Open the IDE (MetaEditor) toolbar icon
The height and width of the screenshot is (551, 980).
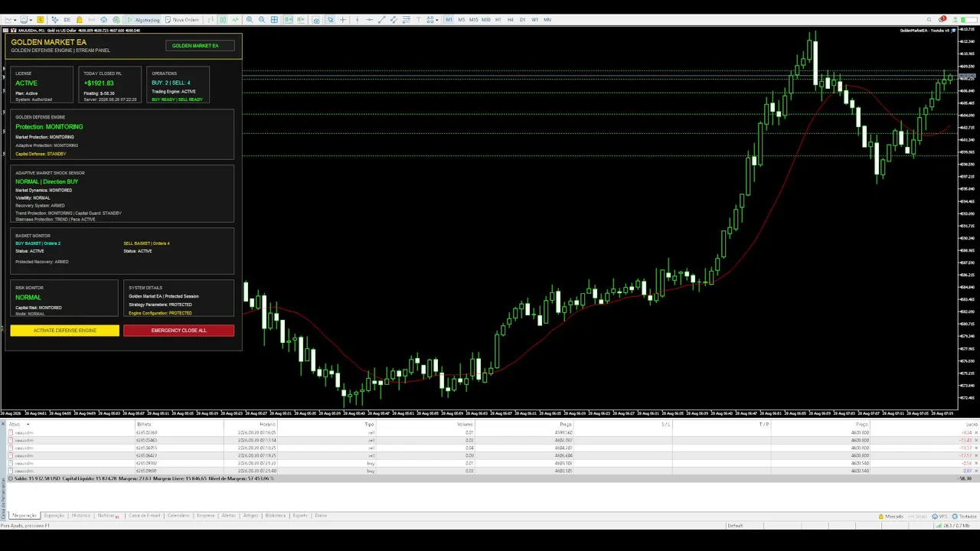[67, 20]
